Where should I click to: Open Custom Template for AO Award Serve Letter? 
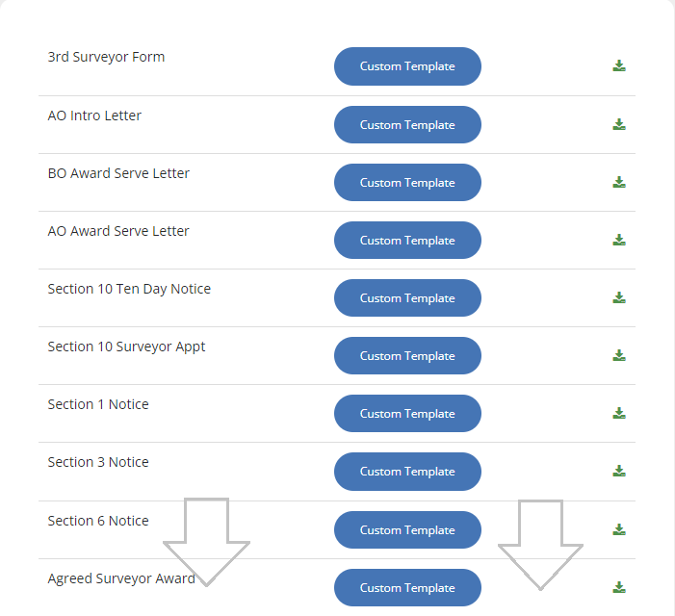(x=407, y=240)
